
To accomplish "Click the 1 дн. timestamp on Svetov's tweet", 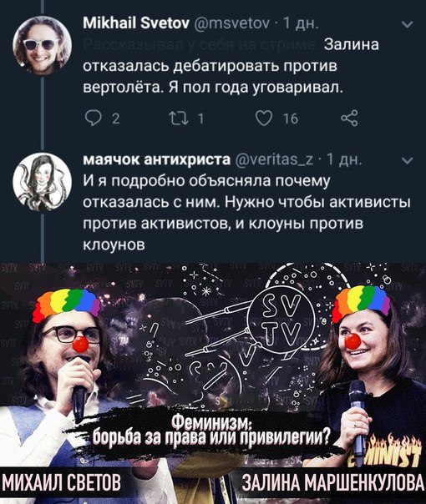I will click(x=301, y=23).
